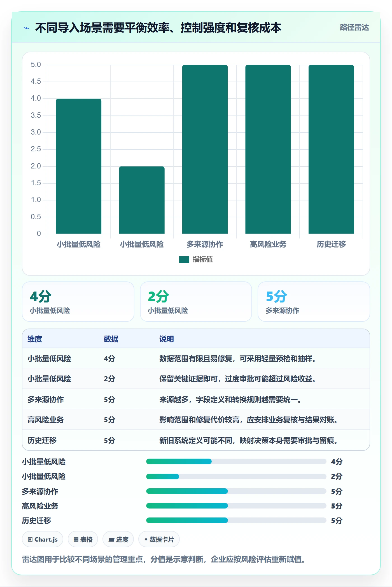Screen dimensions: 392x587
Task: Click the 历史迁移 progress bar
Action: (x=236, y=520)
